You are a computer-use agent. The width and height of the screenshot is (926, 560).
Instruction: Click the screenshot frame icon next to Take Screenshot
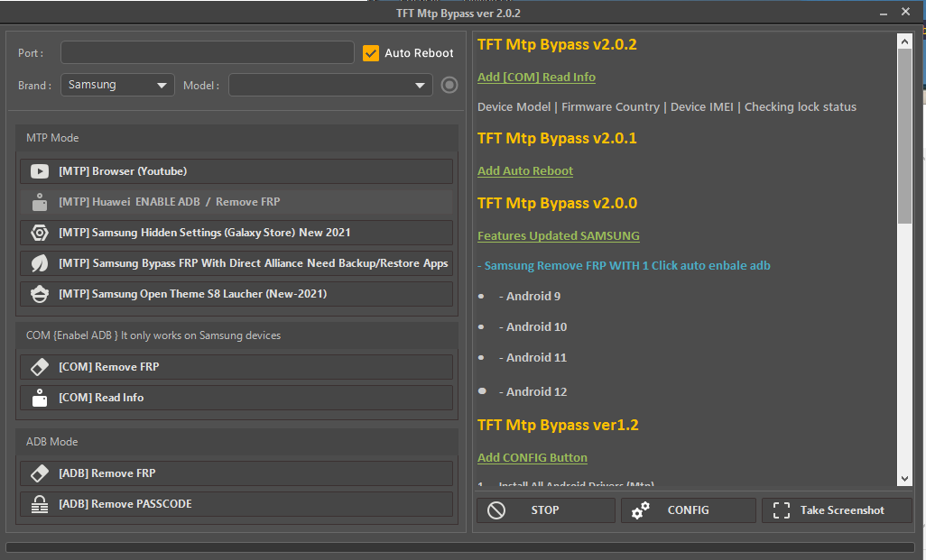782,510
